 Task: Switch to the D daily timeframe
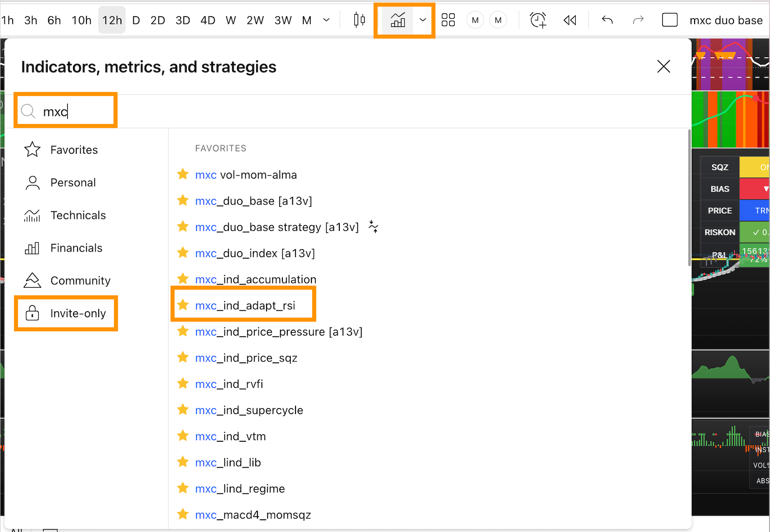tap(136, 20)
